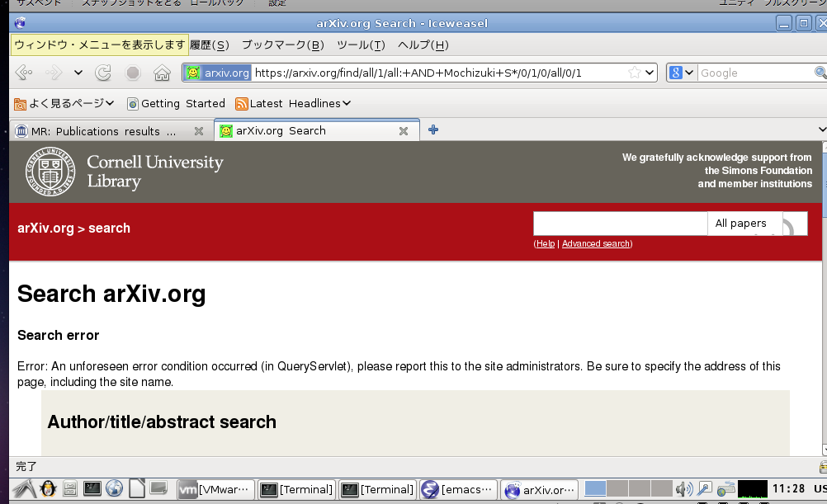This screenshot has height=504, width=827.
Task: Open the file cabinet launcher in taskbar
Action: pyautogui.click(x=69, y=488)
